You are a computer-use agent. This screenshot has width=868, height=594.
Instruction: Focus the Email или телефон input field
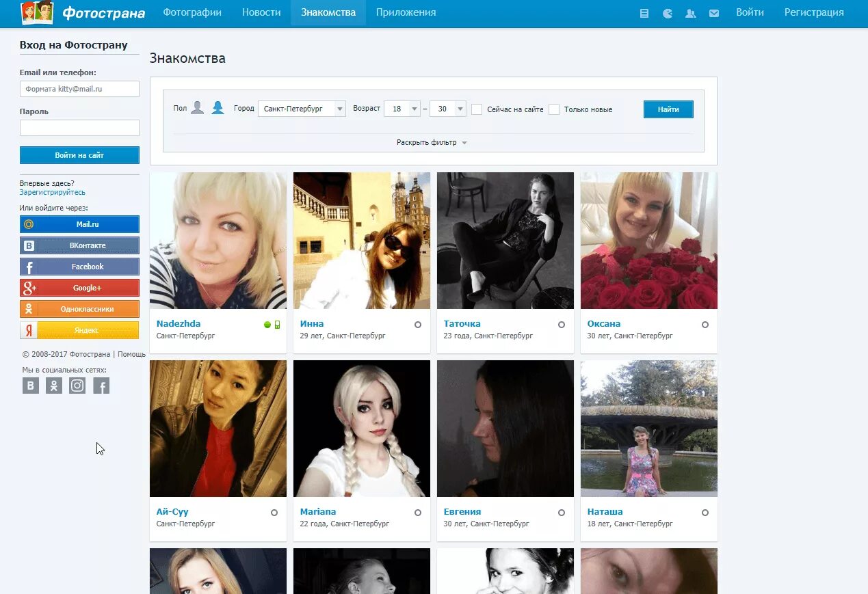click(x=79, y=89)
